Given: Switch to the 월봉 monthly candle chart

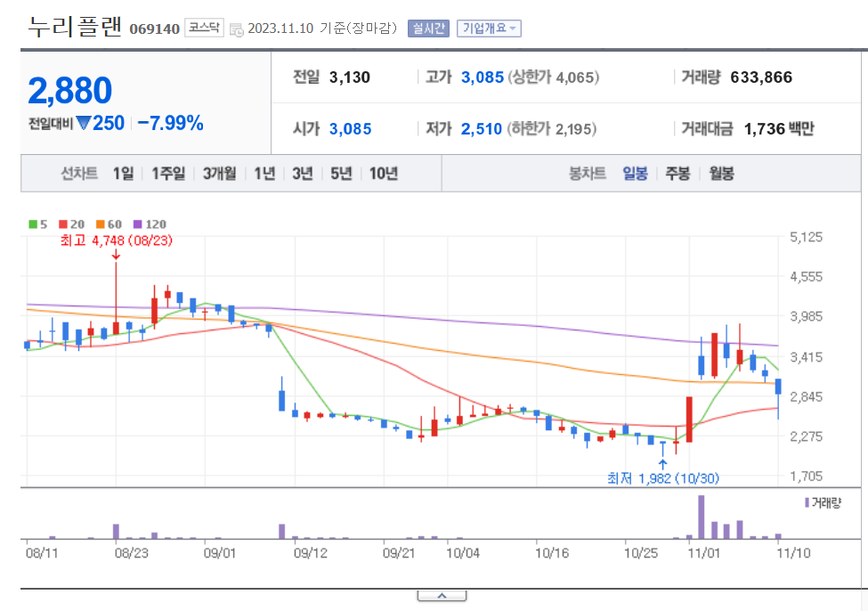Looking at the screenshot, I should tap(721, 174).
